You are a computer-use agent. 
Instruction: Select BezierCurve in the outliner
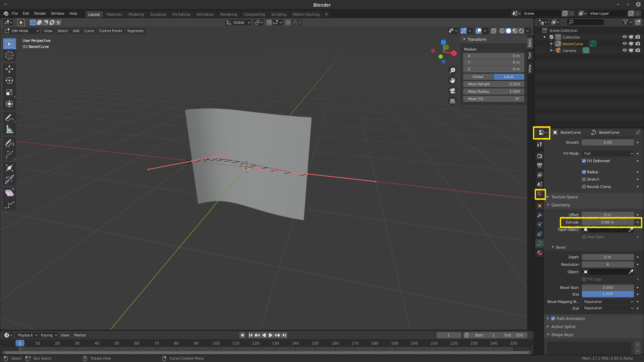(573, 44)
